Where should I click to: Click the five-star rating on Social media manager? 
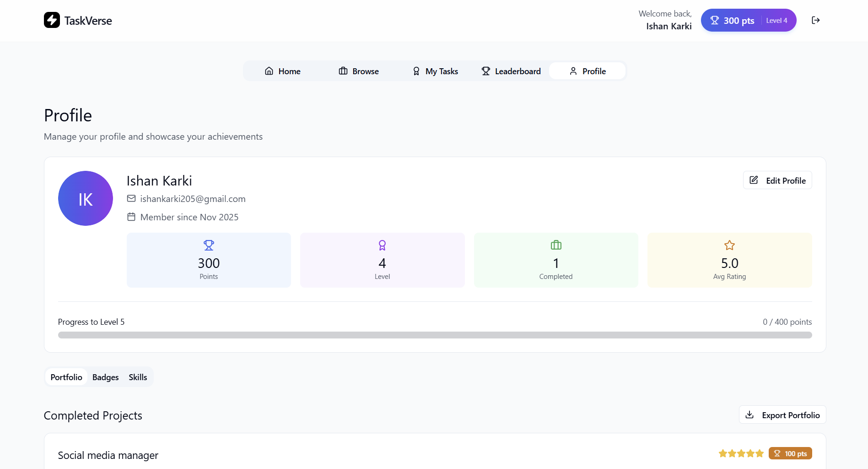[x=741, y=453]
